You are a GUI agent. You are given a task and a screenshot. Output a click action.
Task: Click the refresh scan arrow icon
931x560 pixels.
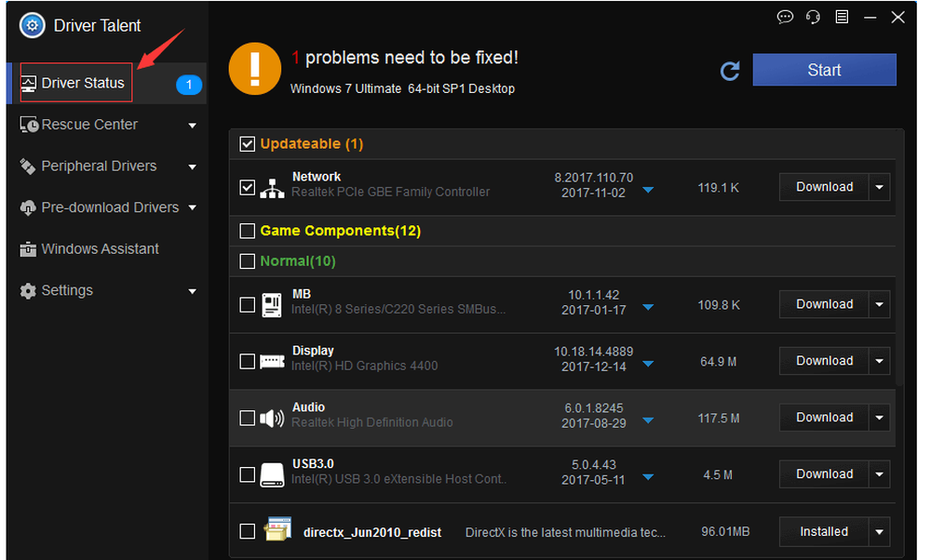730,71
